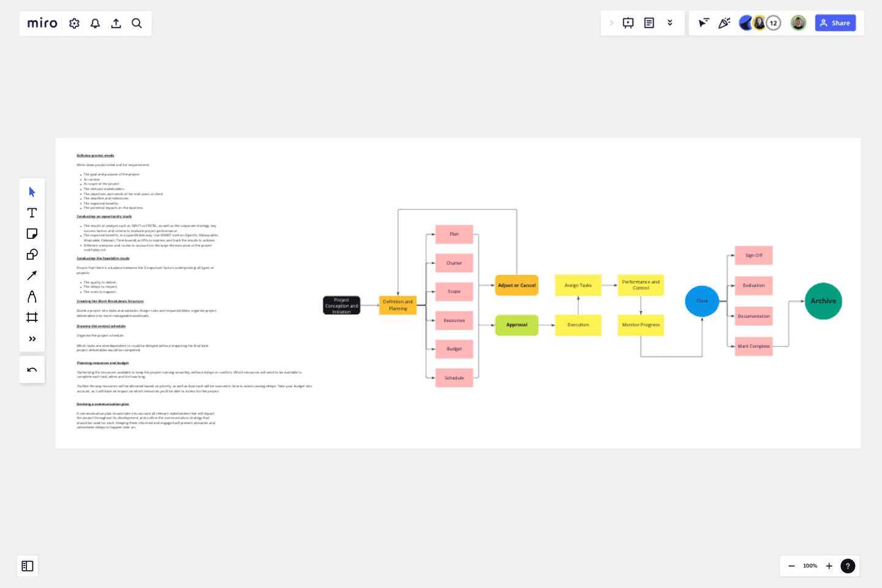
Task: Expand the hidden panel arrow near presentation icon
Action: tap(611, 22)
